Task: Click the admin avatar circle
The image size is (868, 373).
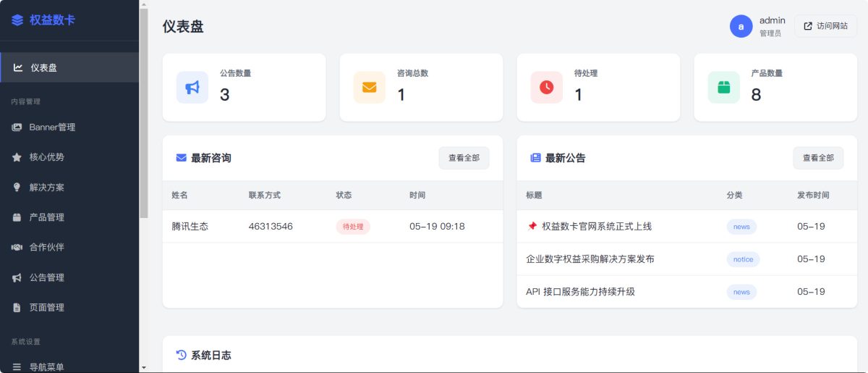Action: coord(741,26)
